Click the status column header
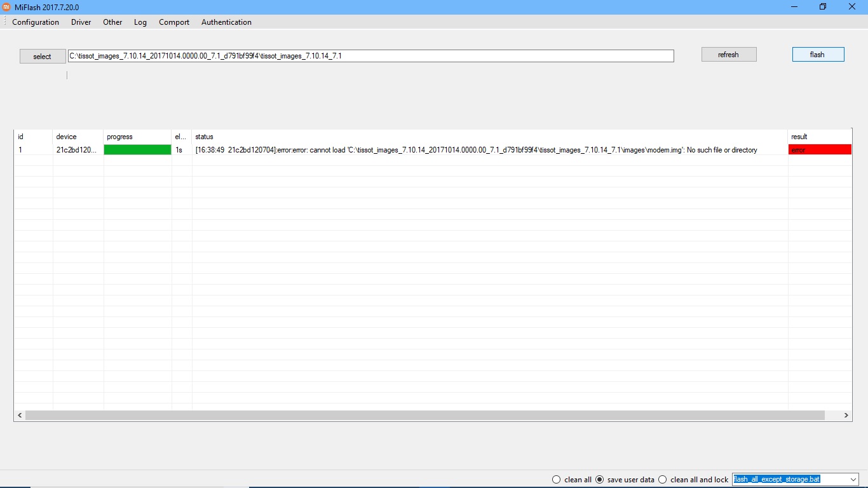 pyautogui.click(x=490, y=137)
